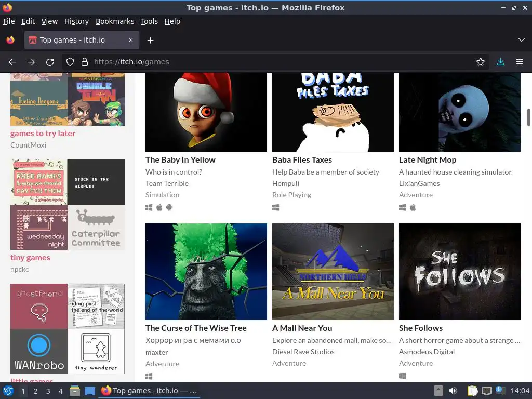Open CountMoxi user profile

coord(28,145)
